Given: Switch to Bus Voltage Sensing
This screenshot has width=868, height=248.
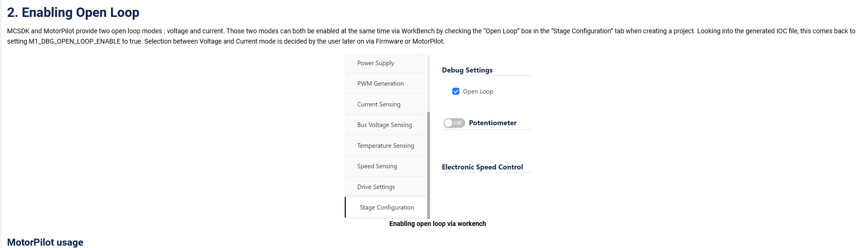Looking at the screenshot, I should click(385, 125).
